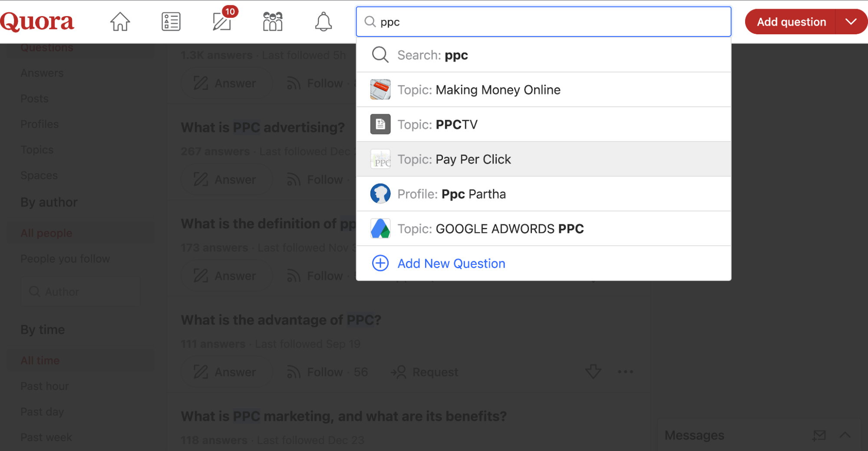Viewport: 868px width, 451px height.
Task: Click the downvote arrow on PPC advantage question
Action: point(593,372)
